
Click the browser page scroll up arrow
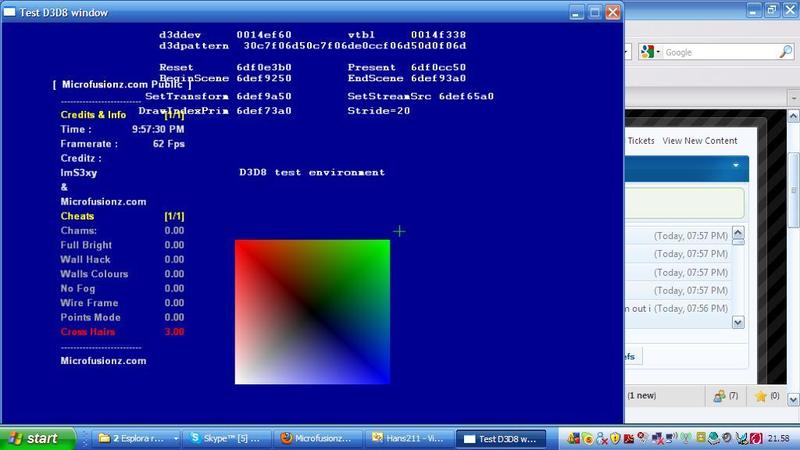click(x=793, y=116)
